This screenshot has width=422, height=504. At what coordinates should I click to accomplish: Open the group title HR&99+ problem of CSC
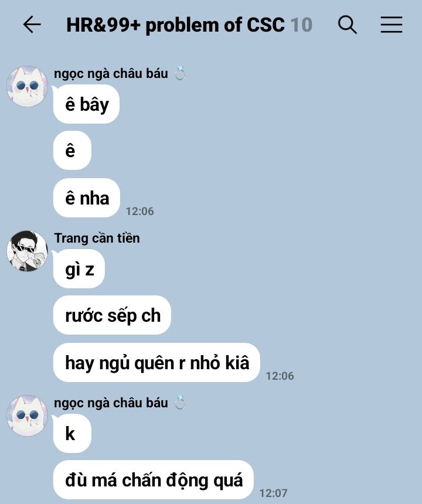tap(175, 25)
